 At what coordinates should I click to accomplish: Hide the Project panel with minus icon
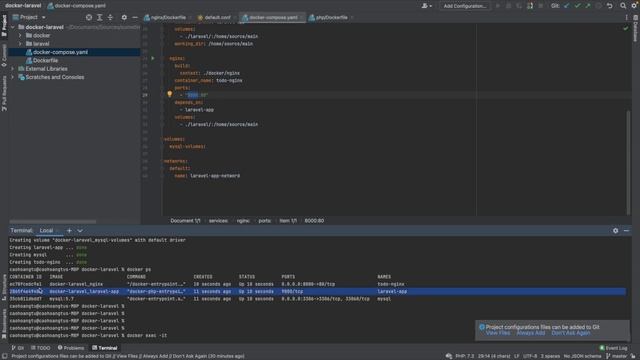point(135,18)
